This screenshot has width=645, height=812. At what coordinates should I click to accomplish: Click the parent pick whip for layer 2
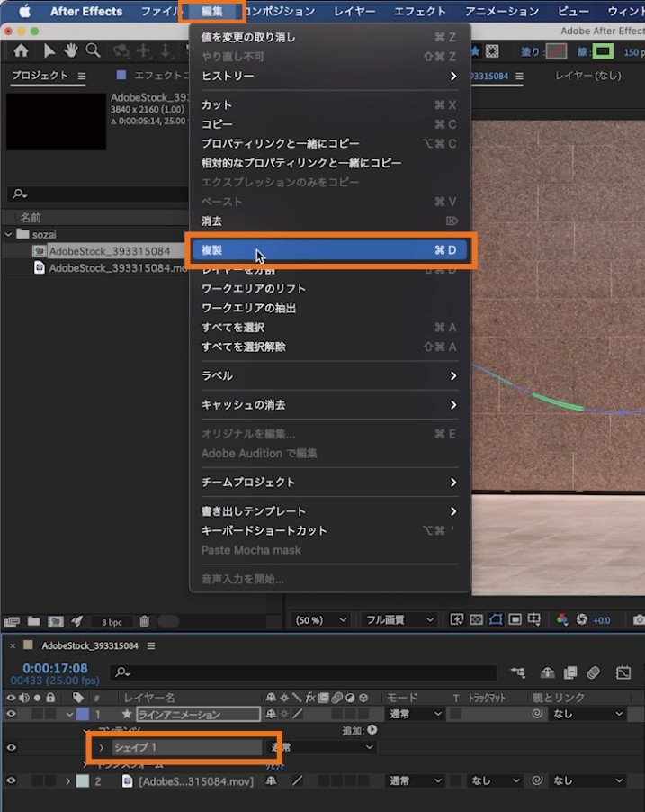[x=537, y=780]
